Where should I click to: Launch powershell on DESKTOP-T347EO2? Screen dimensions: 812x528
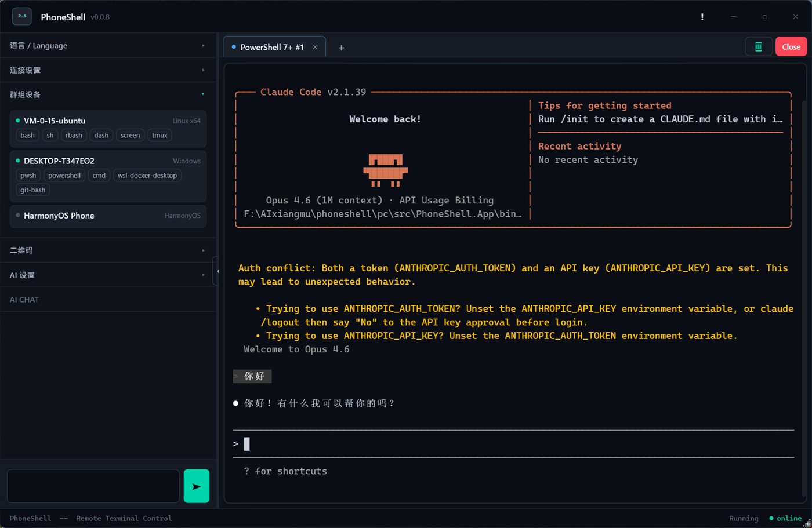click(64, 176)
